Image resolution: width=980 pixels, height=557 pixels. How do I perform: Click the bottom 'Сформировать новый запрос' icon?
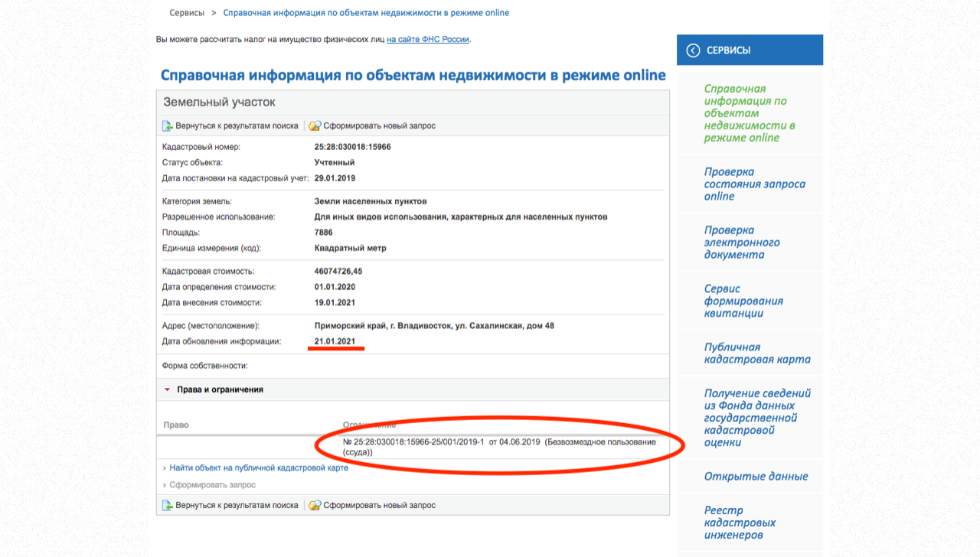314,506
